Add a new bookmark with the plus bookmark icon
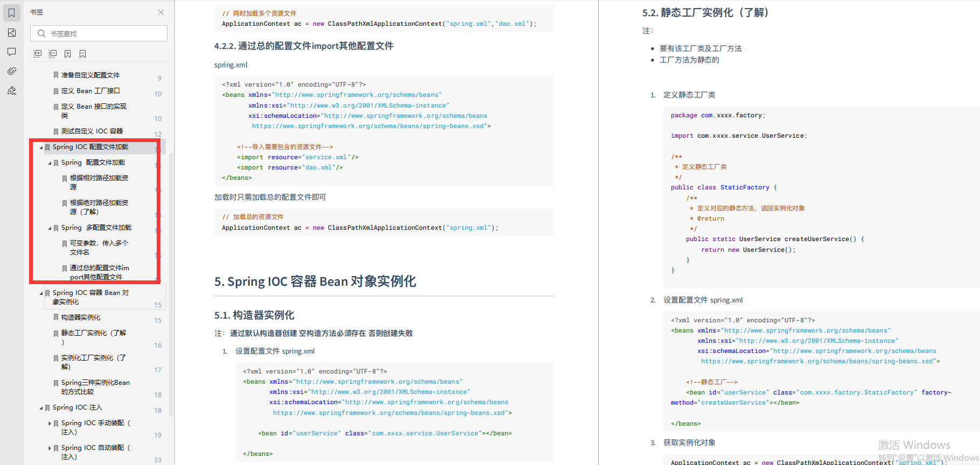Screen dimensions: 980x465 (x=68, y=54)
